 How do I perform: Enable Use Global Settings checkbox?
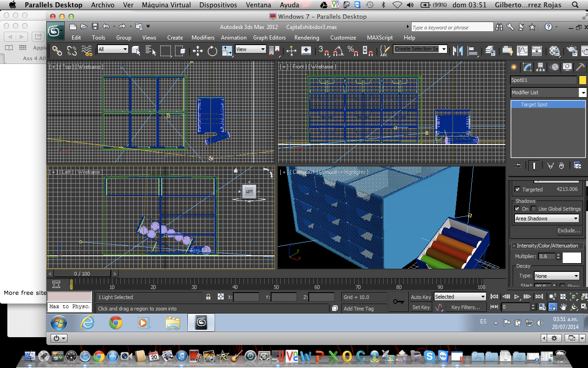[x=534, y=209]
